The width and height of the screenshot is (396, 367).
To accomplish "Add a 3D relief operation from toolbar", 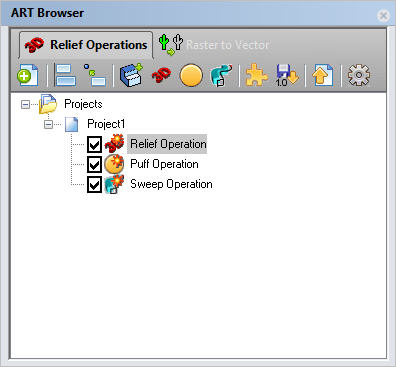I will click(x=161, y=75).
